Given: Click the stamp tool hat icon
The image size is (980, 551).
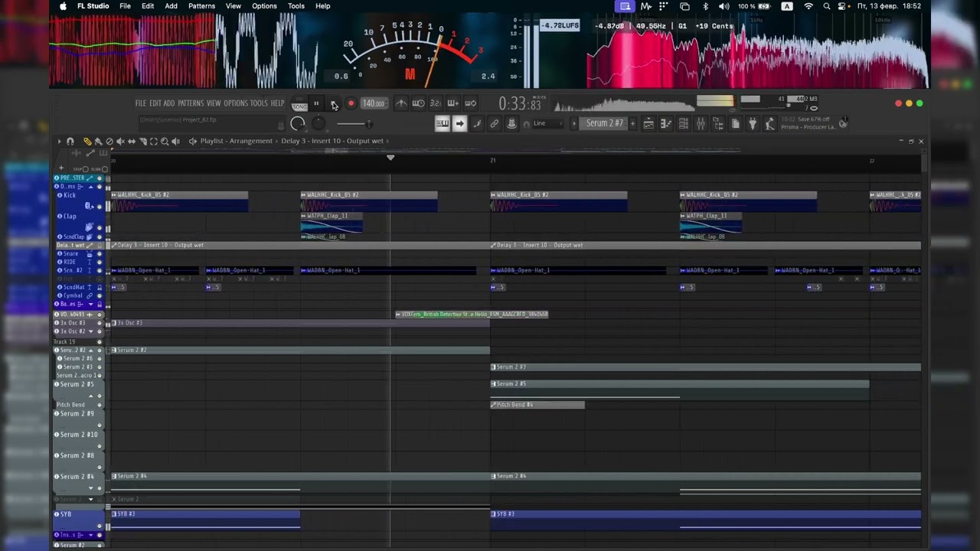Looking at the screenshot, I should click(512, 123).
